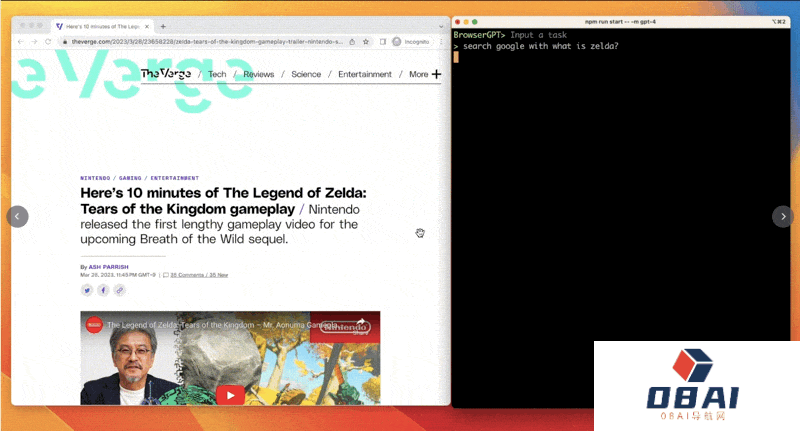Open a new browser tab with plus

[x=163, y=27]
